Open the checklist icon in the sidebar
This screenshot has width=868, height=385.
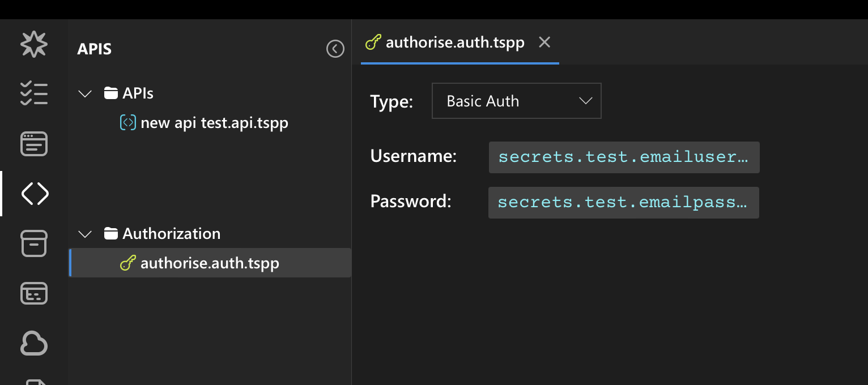(x=34, y=93)
